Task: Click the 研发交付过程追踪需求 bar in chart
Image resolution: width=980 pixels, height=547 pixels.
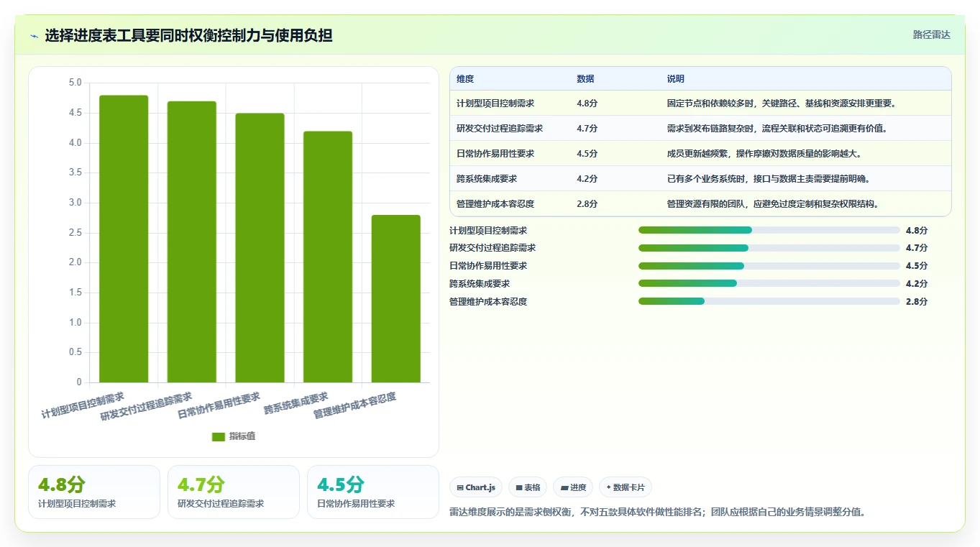Action: (192, 242)
